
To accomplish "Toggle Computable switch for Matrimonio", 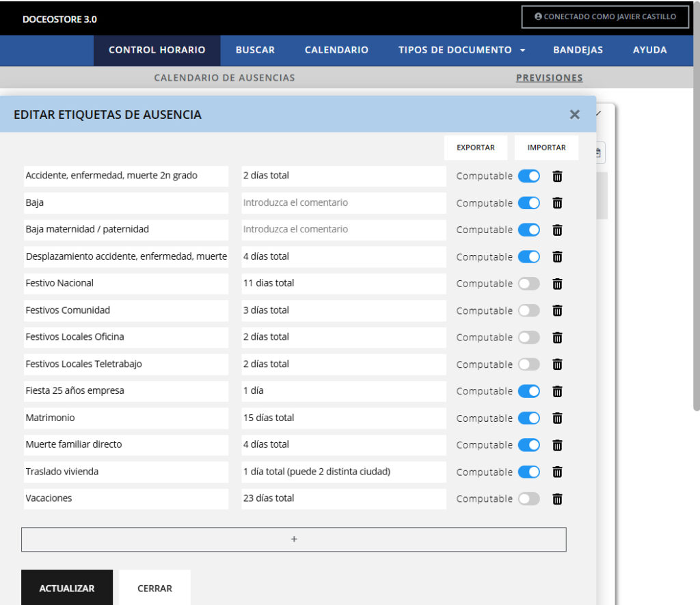I will pyautogui.click(x=529, y=418).
